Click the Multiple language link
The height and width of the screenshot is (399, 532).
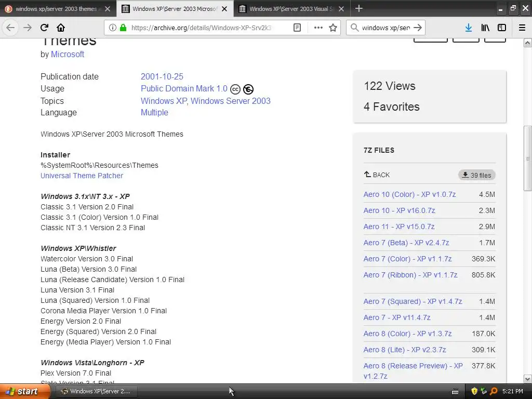coord(154,113)
